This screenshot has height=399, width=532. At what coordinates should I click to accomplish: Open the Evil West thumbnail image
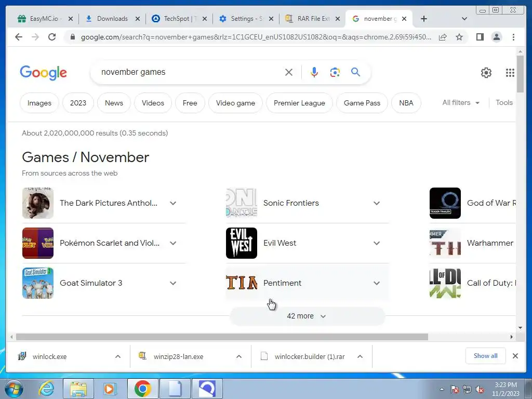pyautogui.click(x=242, y=243)
